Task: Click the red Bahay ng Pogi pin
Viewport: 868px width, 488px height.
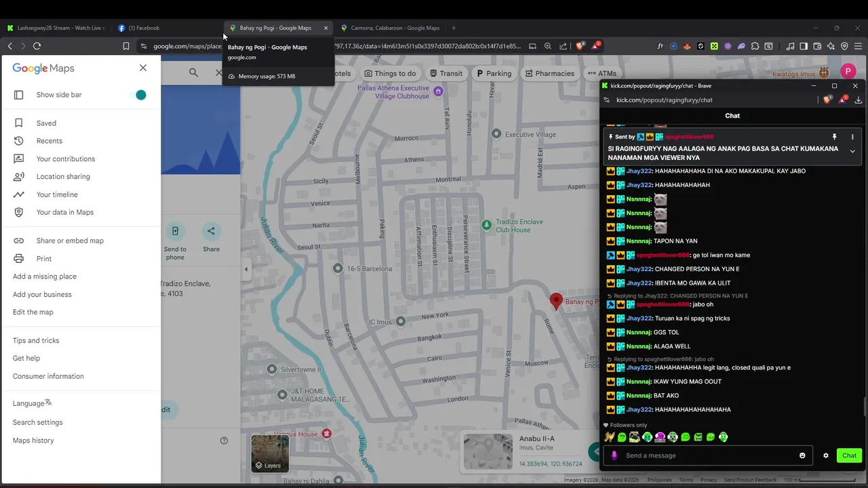Action: pyautogui.click(x=556, y=301)
